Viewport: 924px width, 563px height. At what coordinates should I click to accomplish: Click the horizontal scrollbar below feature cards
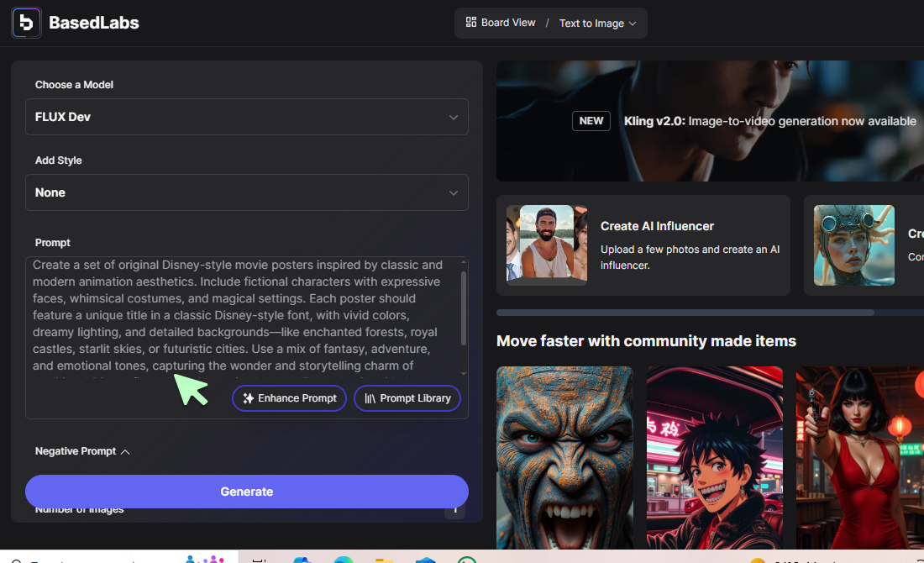click(685, 313)
